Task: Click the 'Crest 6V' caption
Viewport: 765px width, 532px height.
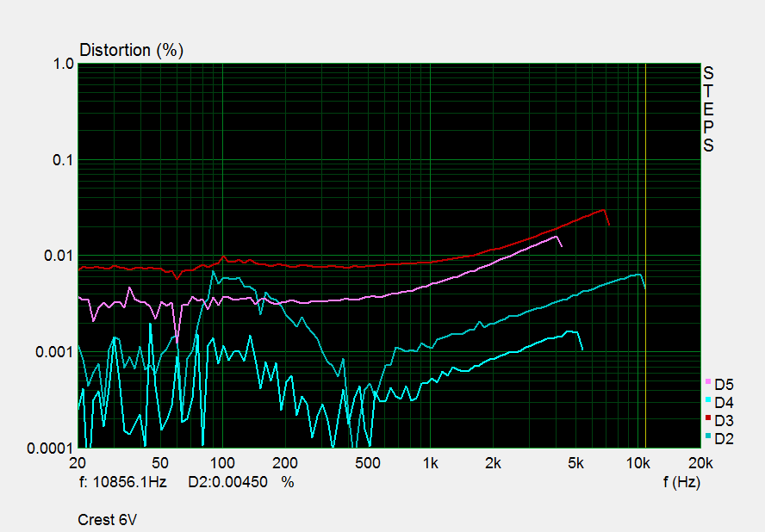Action: tap(108, 520)
